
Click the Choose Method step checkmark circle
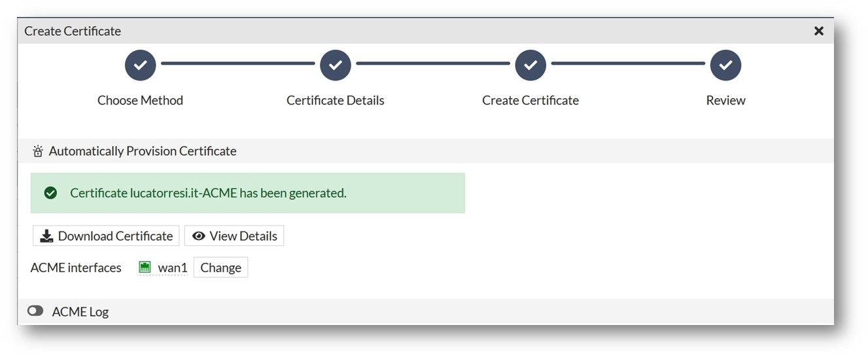pyautogui.click(x=140, y=65)
